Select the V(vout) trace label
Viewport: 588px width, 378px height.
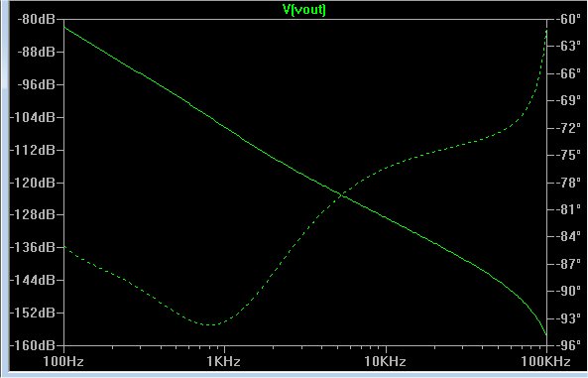tap(304, 9)
